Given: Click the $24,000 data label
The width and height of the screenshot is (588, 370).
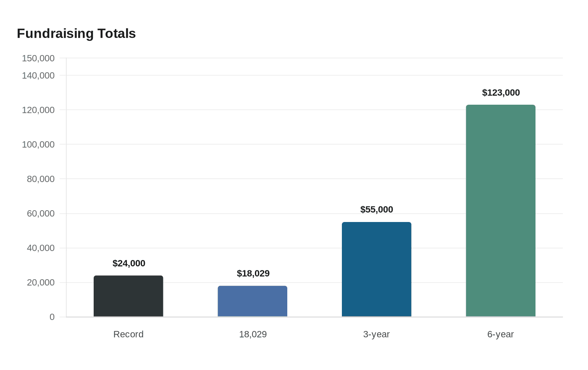Looking at the screenshot, I should (x=129, y=264).
